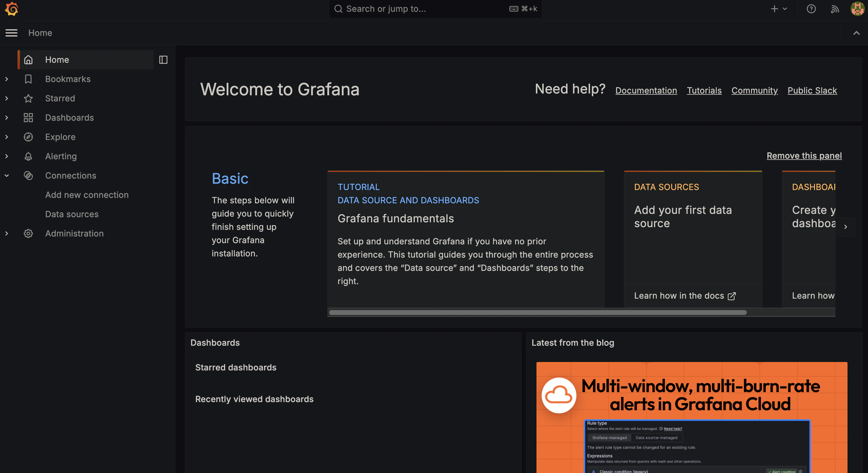Click the plus New icon
The image size is (868, 473).
[774, 9]
